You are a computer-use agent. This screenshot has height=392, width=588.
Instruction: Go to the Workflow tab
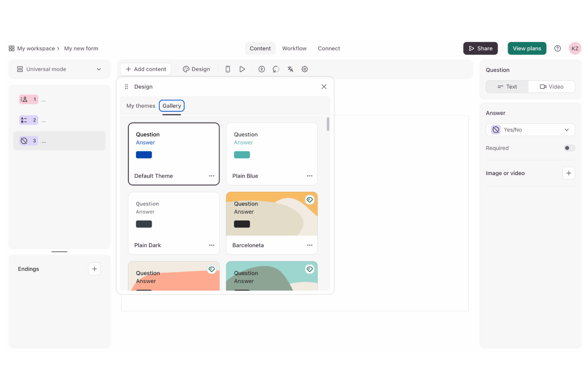(x=294, y=48)
